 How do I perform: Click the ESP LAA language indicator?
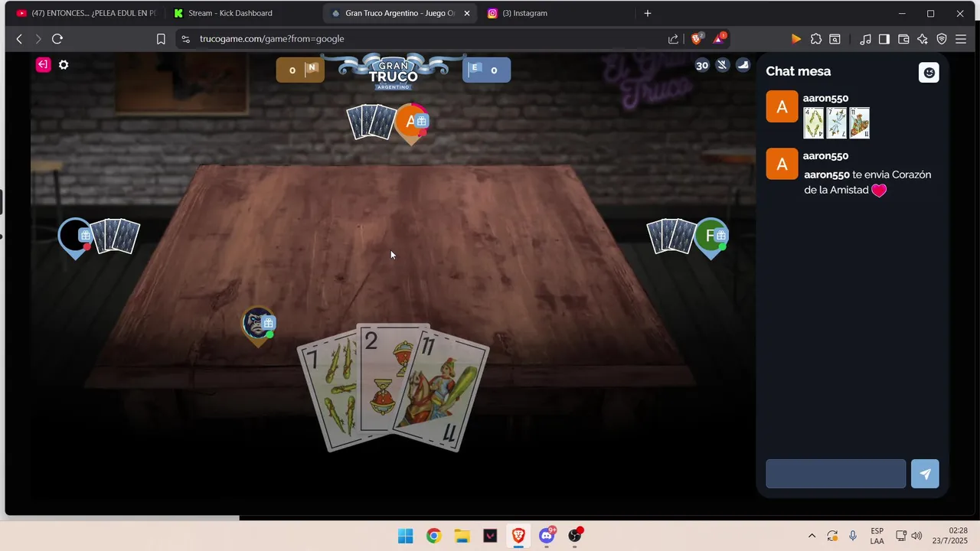tap(877, 536)
